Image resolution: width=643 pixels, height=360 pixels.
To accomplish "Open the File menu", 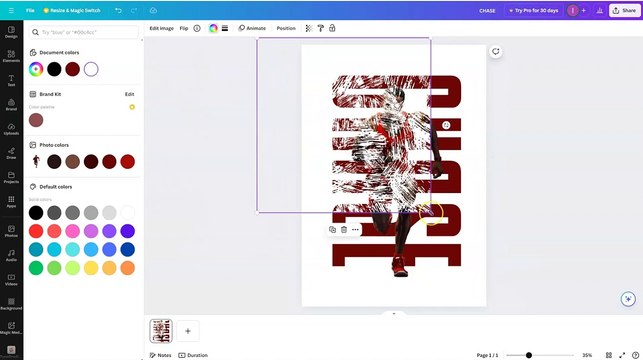I will coord(30,10).
